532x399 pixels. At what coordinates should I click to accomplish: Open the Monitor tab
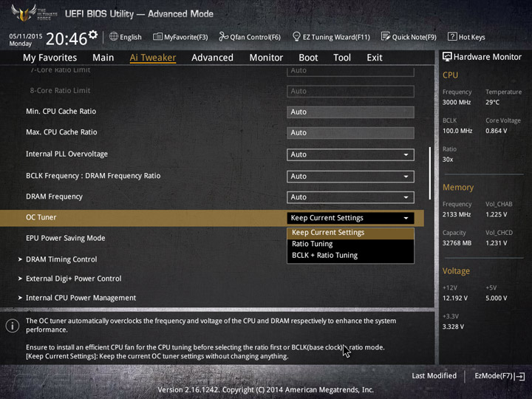266,58
